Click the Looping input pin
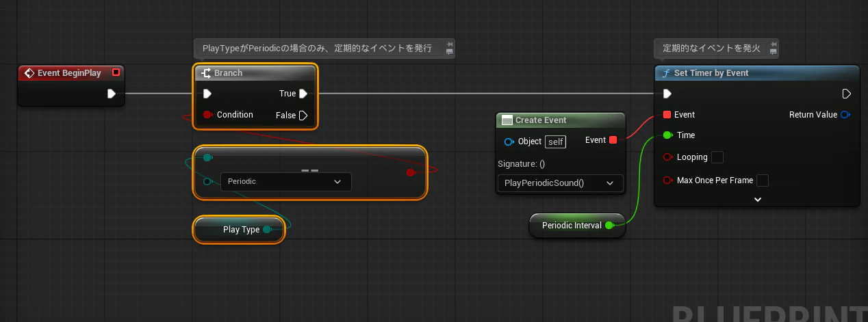 click(x=667, y=157)
